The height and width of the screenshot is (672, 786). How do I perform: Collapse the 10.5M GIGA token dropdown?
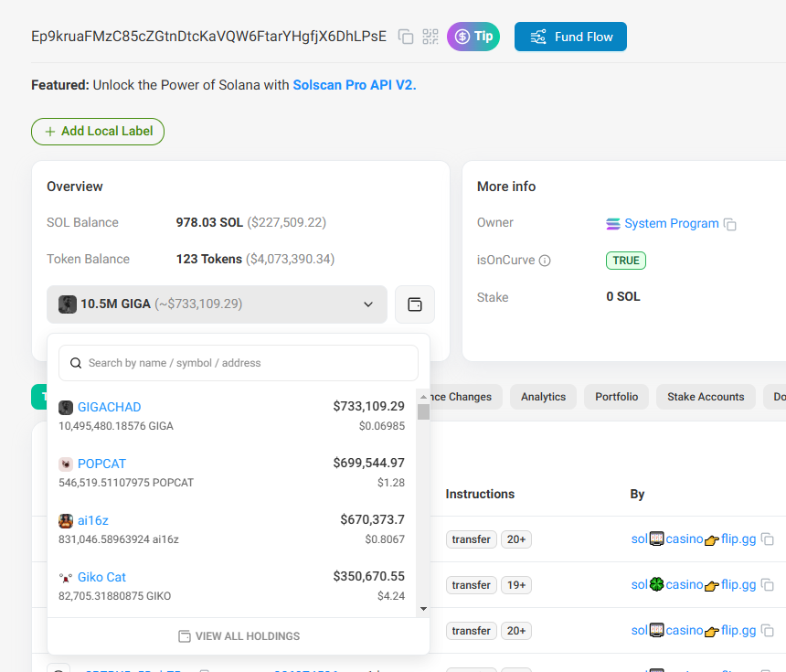[x=217, y=304]
